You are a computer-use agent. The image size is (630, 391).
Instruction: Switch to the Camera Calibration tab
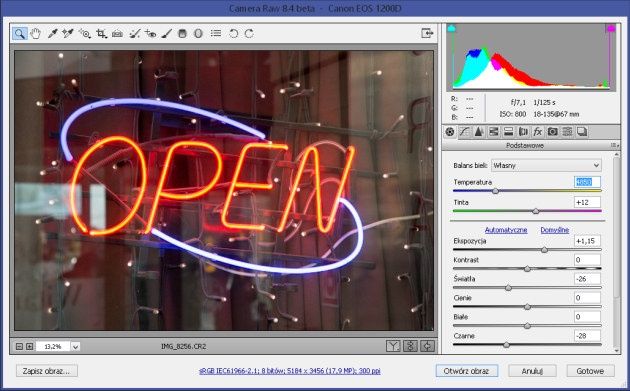(x=552, y=131)
